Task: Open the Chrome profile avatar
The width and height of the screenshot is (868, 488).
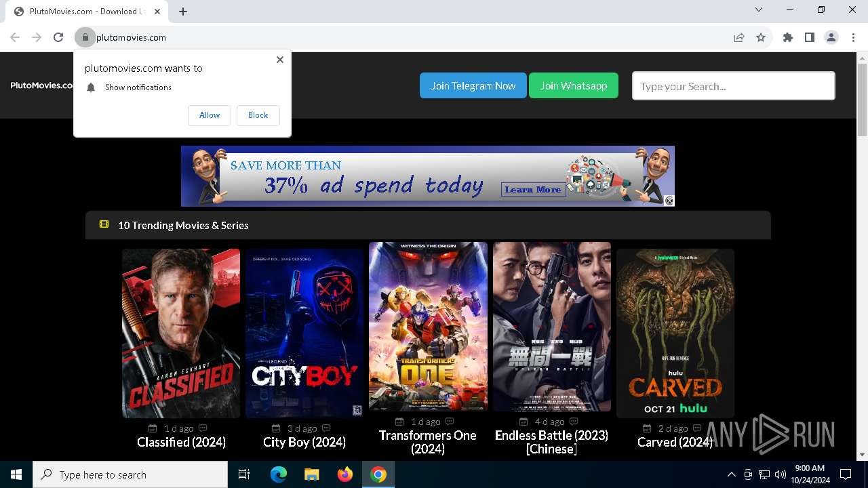Action: [831, 37]
